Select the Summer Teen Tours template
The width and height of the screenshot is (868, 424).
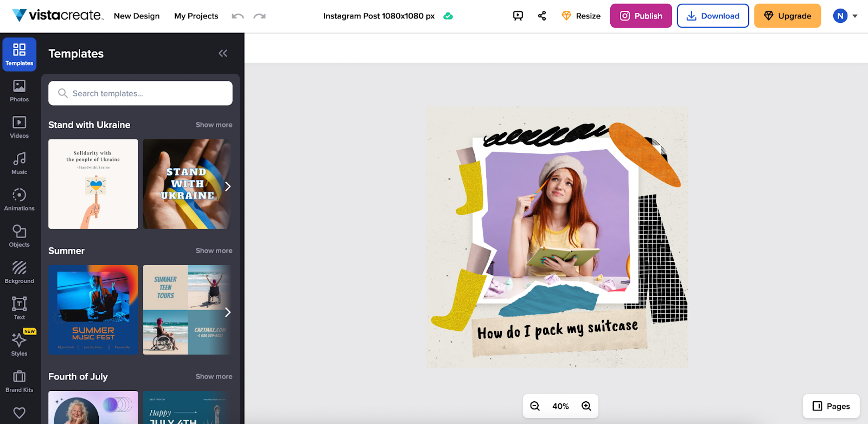pyautogui.click(x=187, y=310)
